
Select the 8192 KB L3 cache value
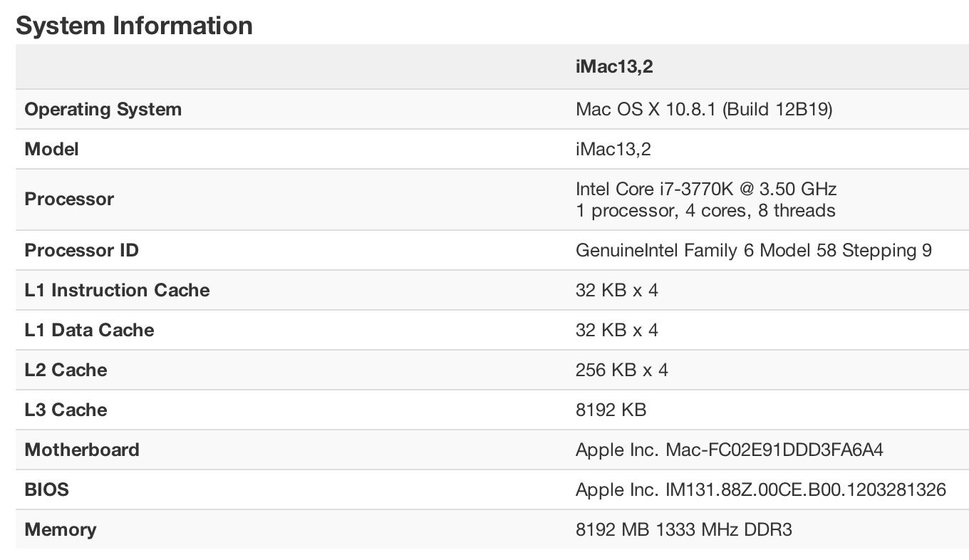point(611,410)
